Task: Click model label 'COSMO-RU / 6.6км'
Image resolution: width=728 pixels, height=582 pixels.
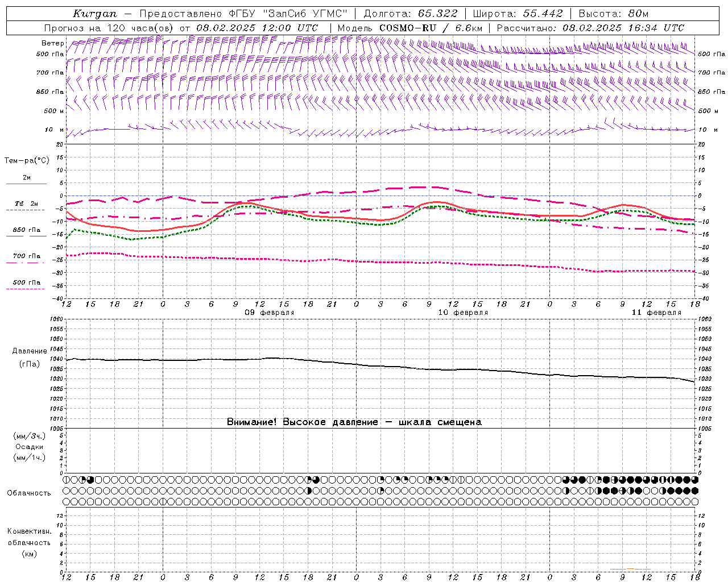Action: (x=431, y=28)
